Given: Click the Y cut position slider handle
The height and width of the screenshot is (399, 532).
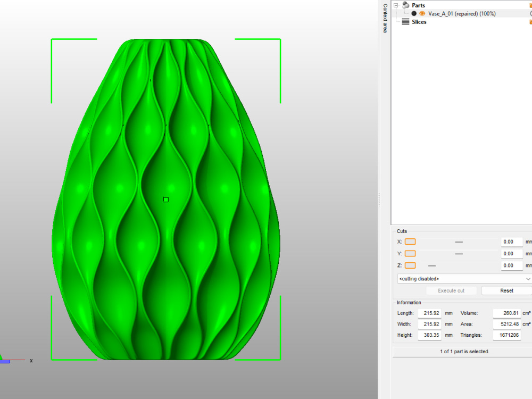Looking at the screenshot, I should [x=459, y=254].
